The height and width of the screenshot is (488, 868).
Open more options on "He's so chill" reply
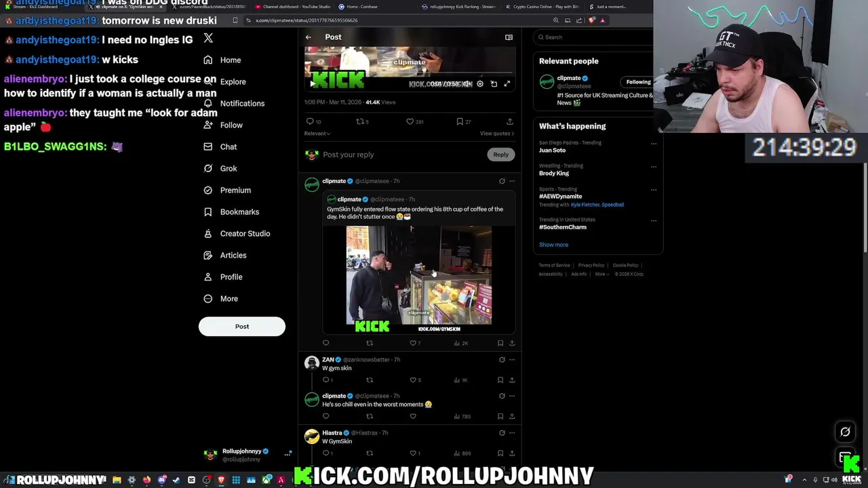[x=512, y=396]
